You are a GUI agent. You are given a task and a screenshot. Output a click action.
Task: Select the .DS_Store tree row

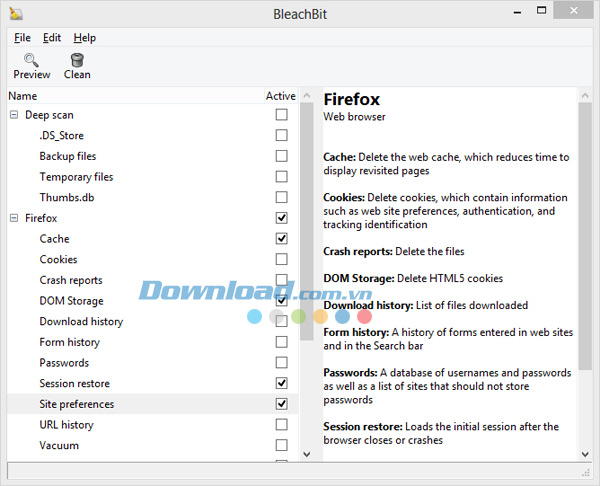pos(153,135)
